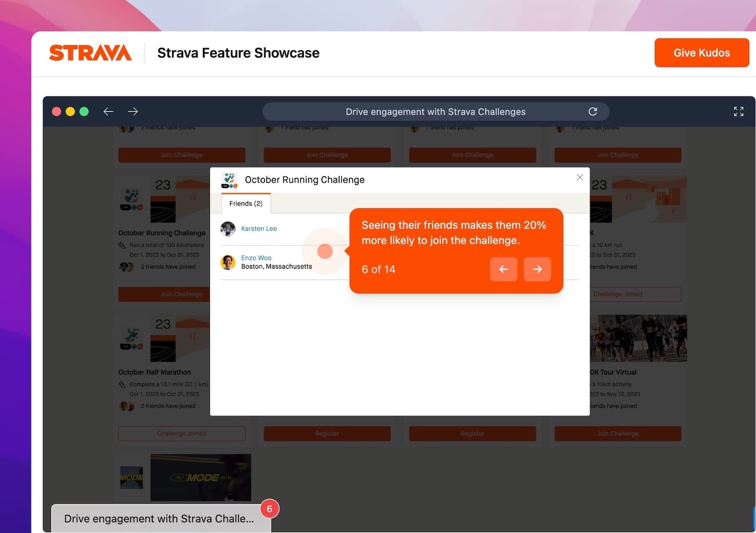Click the Alt Mode badge icon
The image size is (756, 533).
tap(131, 478)
